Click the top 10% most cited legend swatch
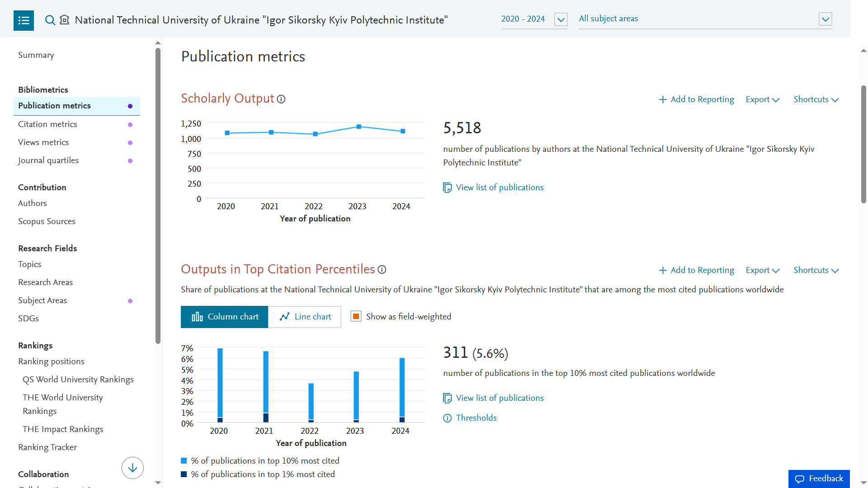 [184, 461]
